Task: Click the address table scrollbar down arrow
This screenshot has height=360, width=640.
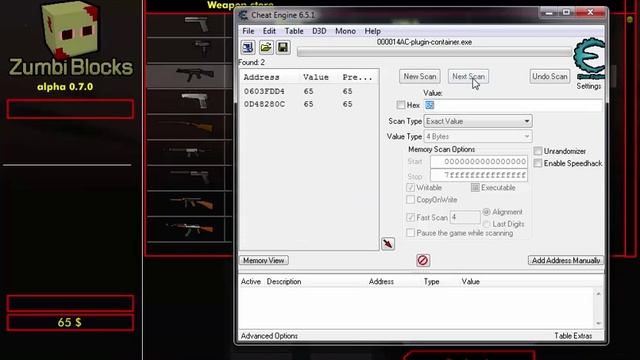Action: point(598,323)
